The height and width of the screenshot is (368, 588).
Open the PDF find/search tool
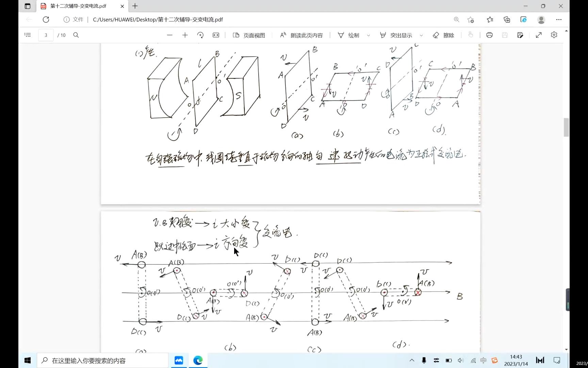(76, 35)
